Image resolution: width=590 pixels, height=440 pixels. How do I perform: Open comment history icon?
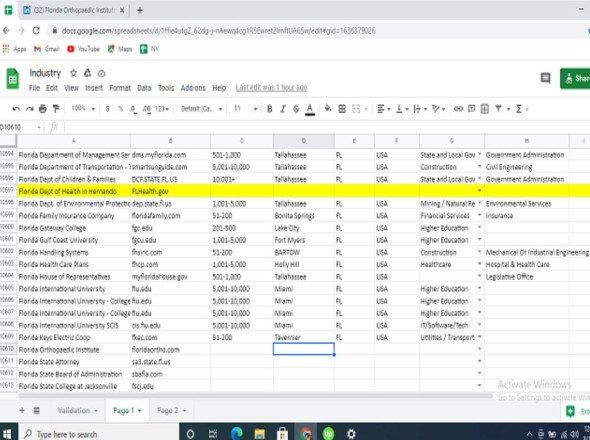click(x=545, y=78)
